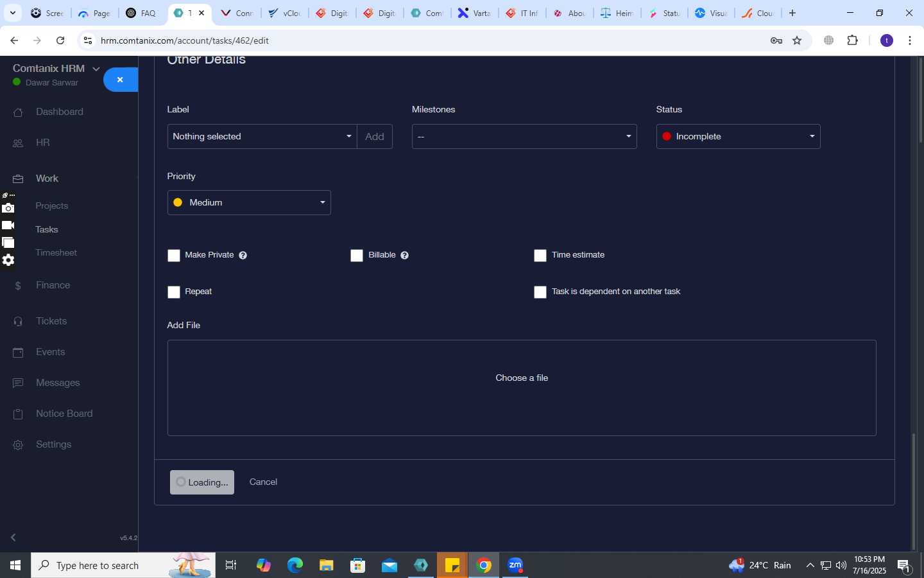924x578 pixels.
Task: Click the Windows taskbar search box
Action: (123, 565)
